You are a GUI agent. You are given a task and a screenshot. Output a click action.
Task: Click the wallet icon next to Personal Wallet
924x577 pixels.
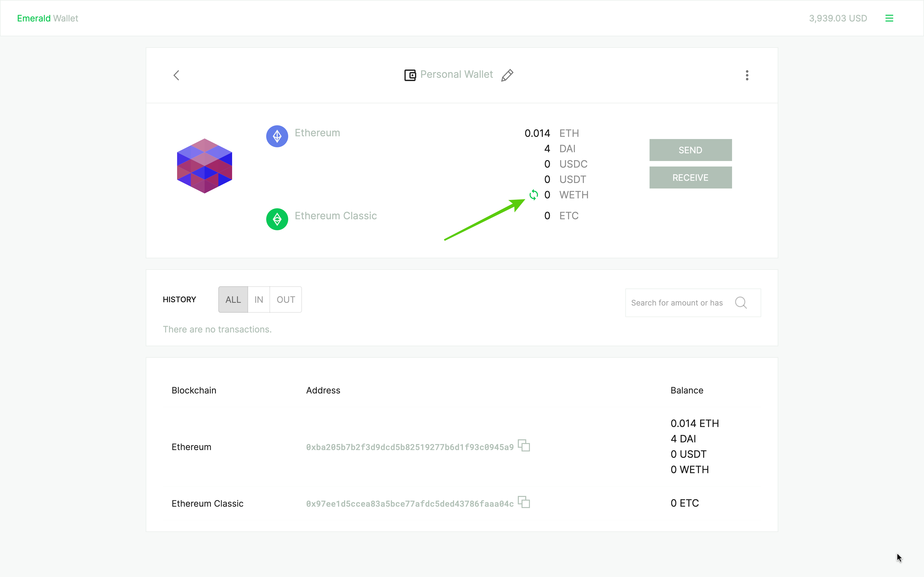(410, 75)
